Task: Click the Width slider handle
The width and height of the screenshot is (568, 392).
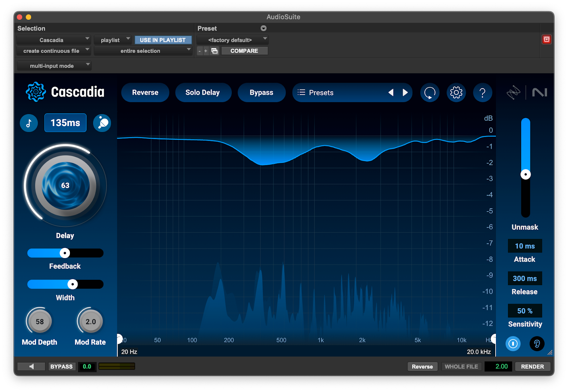Action: click(x=73, y=284)
